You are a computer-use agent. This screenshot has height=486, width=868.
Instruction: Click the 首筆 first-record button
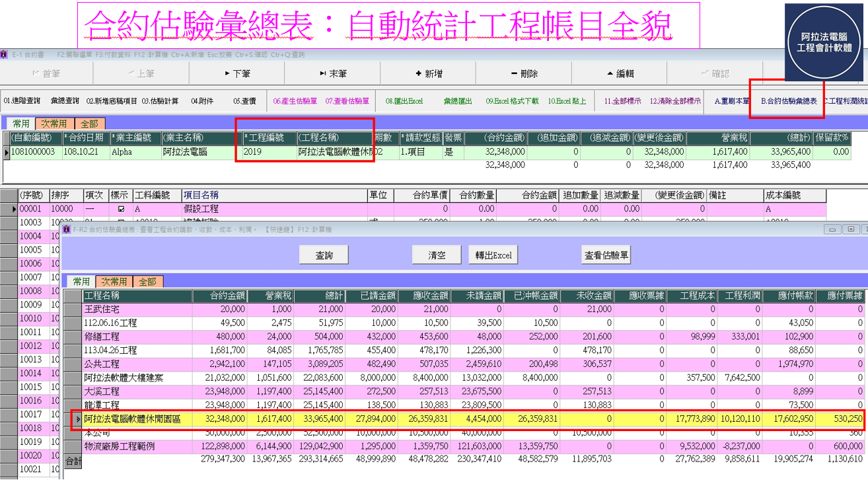coord(47,74)
